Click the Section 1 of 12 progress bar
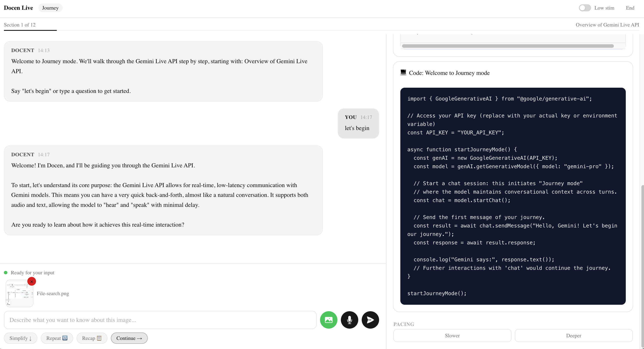644x349 pixels. click(30, 30)
